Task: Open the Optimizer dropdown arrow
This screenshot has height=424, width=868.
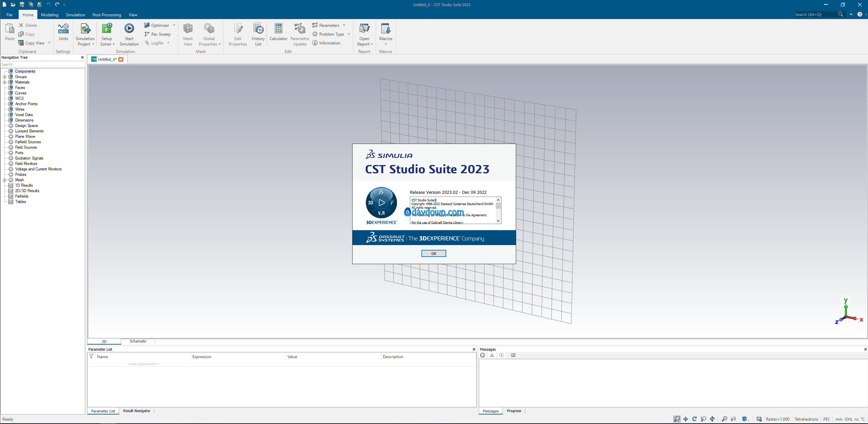Action: coord(174,25)
